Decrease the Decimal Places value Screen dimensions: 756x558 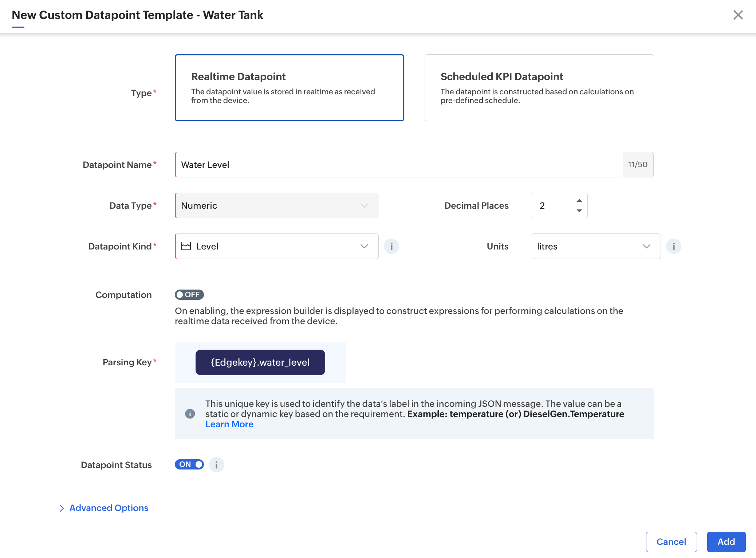coord(579,211)
